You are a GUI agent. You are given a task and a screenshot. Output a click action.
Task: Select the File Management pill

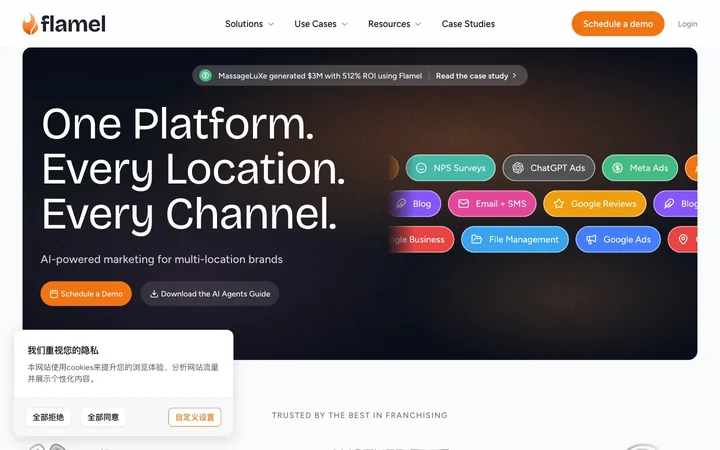coord(515,240)
